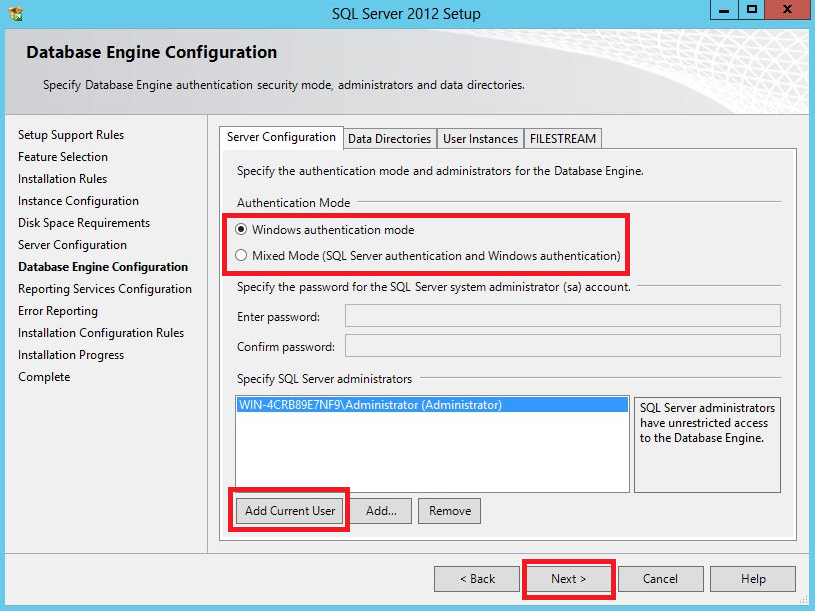The height and width of the screenshot is (611, 815).
Task: Select Mixed Mode authentication radio button
Action: coord(242,256)
